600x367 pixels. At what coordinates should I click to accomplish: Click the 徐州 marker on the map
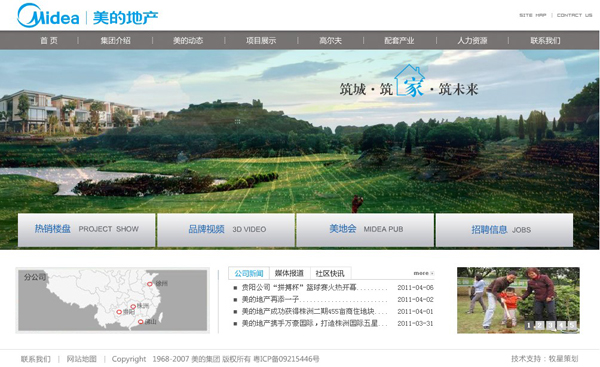[x=150, y=284]
